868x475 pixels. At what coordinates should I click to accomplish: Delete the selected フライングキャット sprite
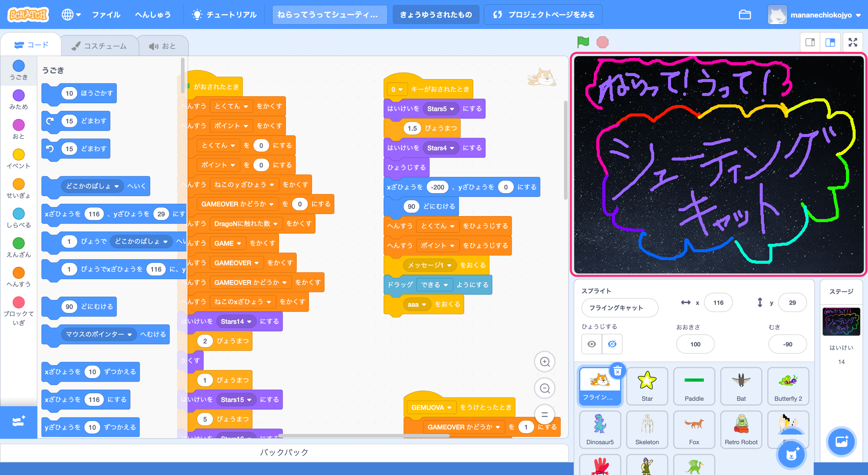tap(617, 371)
